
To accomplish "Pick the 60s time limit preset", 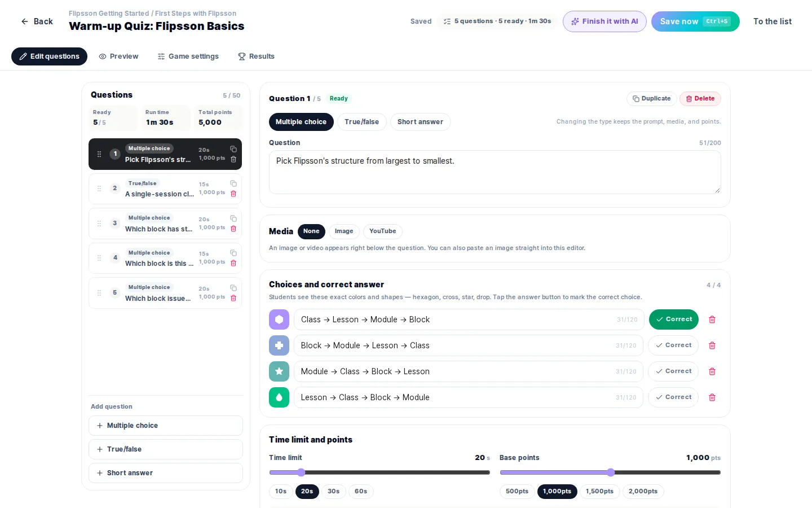I will pos(361,492).
